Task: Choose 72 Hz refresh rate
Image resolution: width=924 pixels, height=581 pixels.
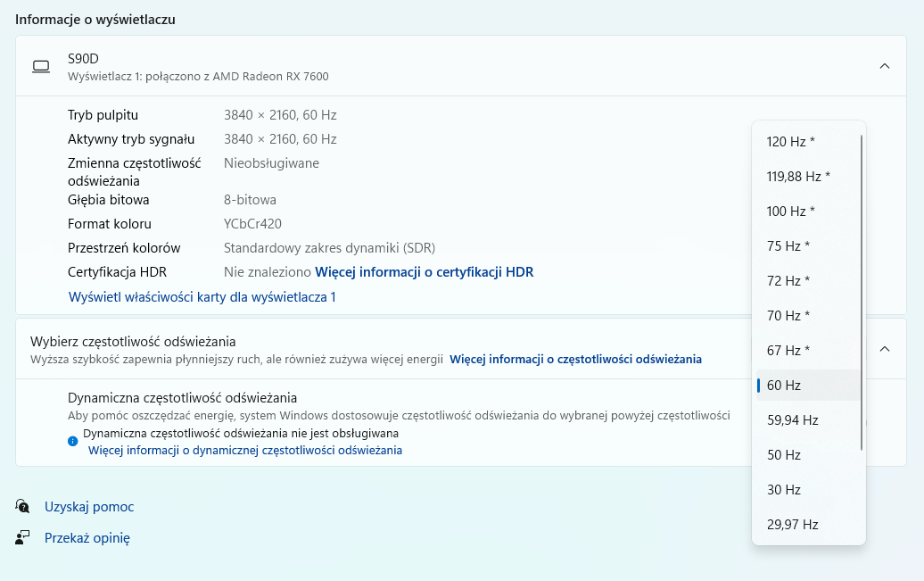Action: (x=807, y=281)
